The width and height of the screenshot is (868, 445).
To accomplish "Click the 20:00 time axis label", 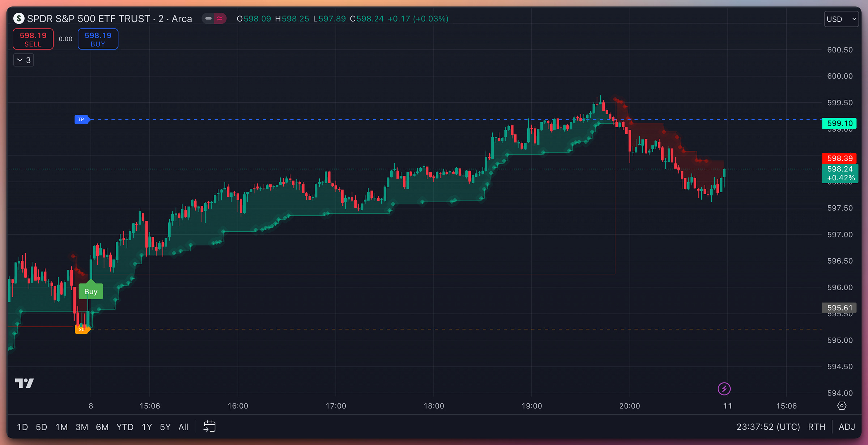I will point(630,406).
